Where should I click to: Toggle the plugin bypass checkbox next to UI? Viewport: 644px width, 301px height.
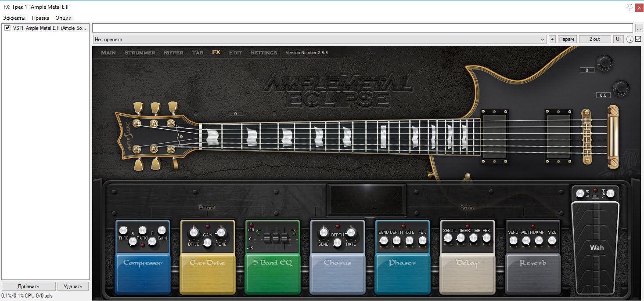pos(638,39)
